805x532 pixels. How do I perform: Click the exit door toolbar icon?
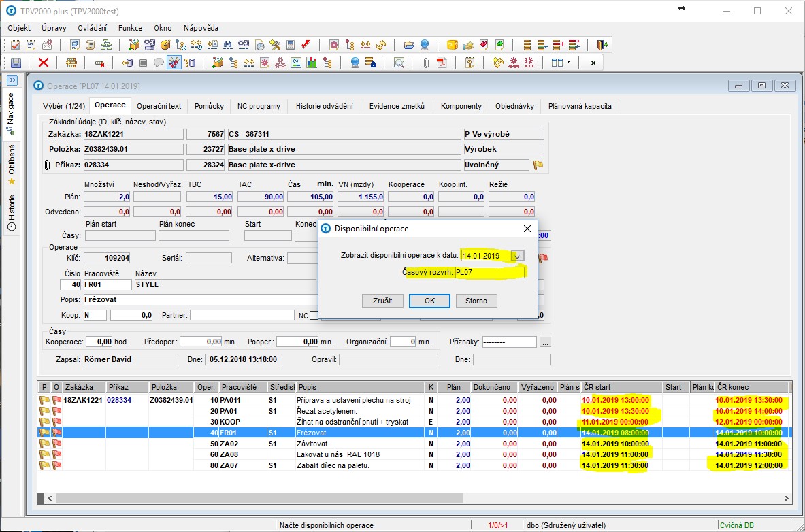click(x=602, y=45)
